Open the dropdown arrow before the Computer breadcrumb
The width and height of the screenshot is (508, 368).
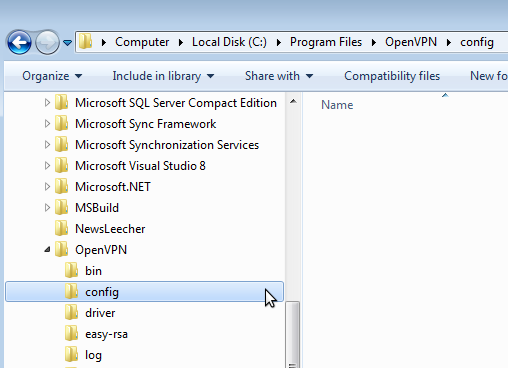click(104, 42)
